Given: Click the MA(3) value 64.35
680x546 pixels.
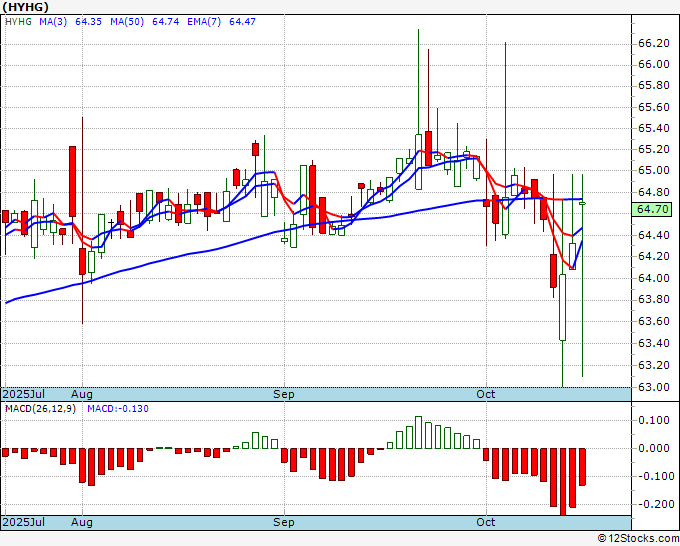Looking at the screenshot, I should [x=88, y=21].
